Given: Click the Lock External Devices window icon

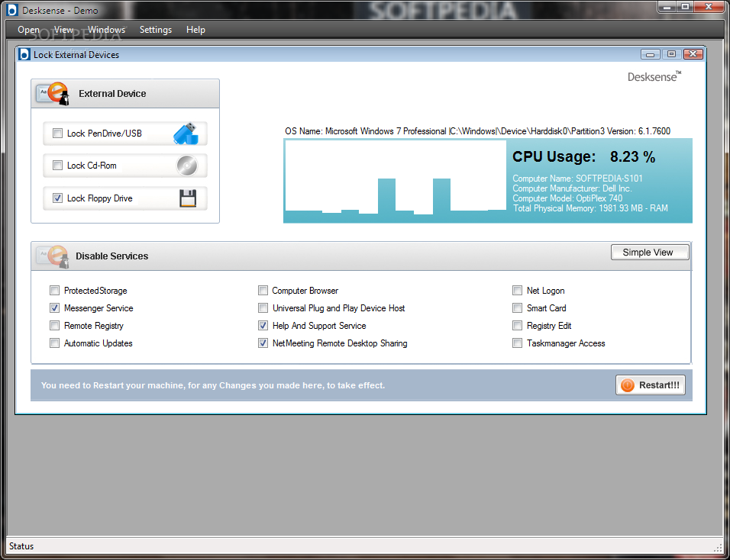Looking at the screenshot, I should (x=24, y=54).
